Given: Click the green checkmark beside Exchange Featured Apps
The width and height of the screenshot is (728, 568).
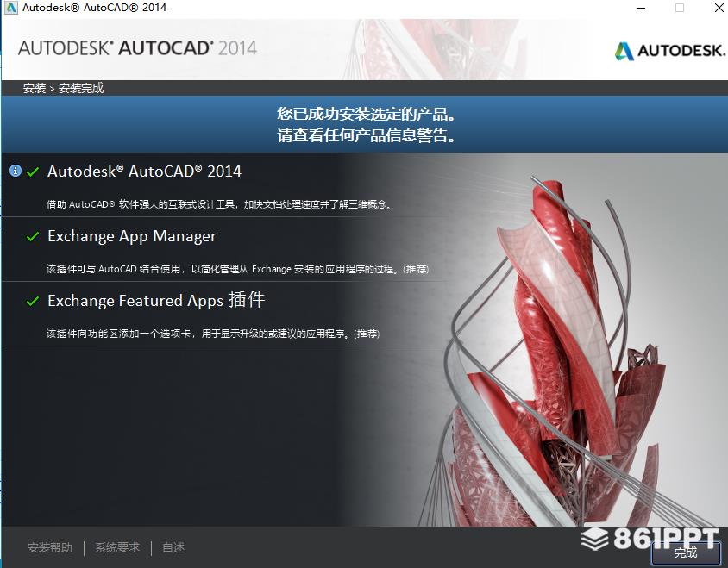Looking at the screenshot, I should [33, 301].
